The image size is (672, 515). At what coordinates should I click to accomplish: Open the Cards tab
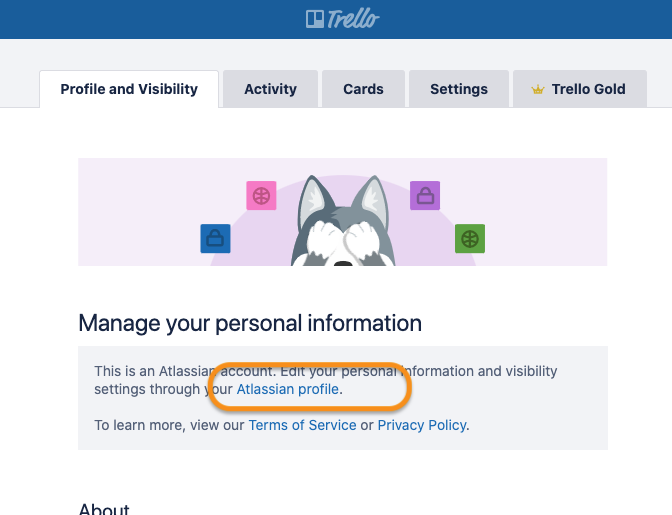pos(363,89)
